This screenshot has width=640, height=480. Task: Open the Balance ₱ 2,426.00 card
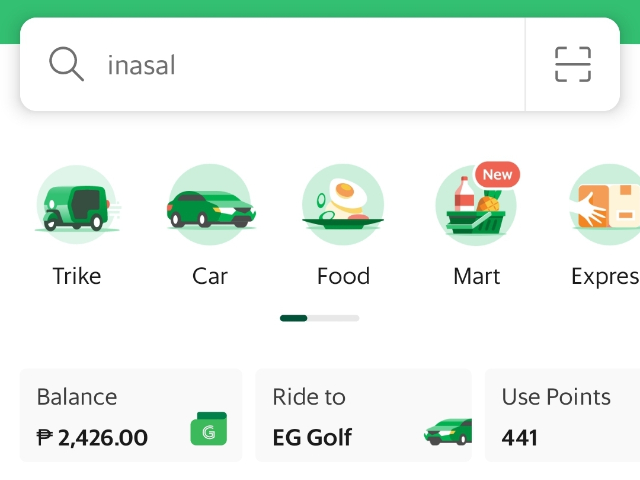[x=131, y=415]
